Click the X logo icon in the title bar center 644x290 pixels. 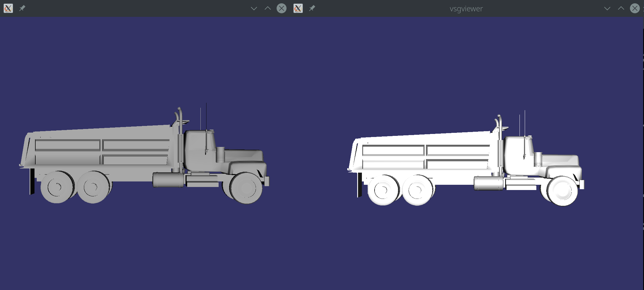click(298, 8)
